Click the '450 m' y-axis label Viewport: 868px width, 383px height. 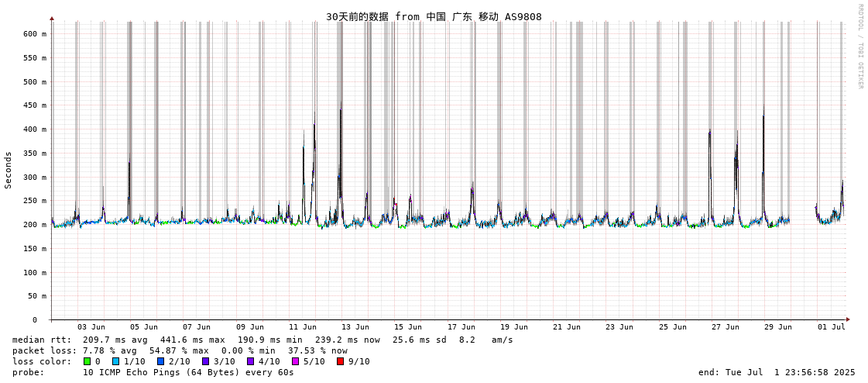tap(35, 105)
